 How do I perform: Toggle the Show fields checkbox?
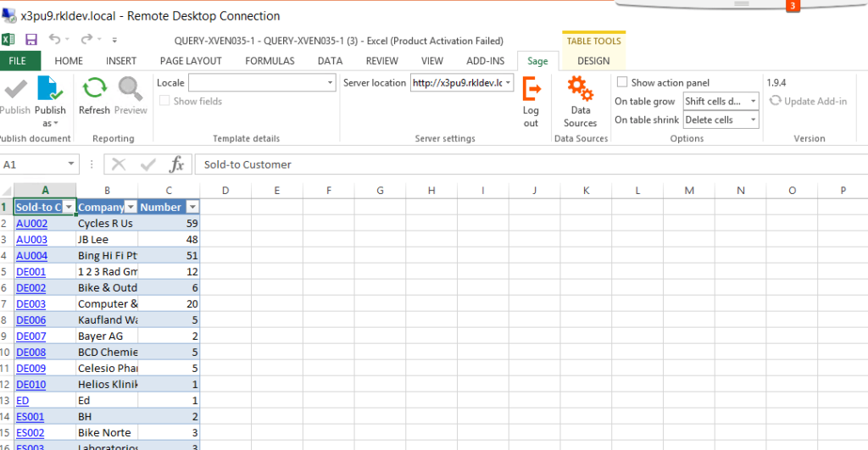coord(164,101)
